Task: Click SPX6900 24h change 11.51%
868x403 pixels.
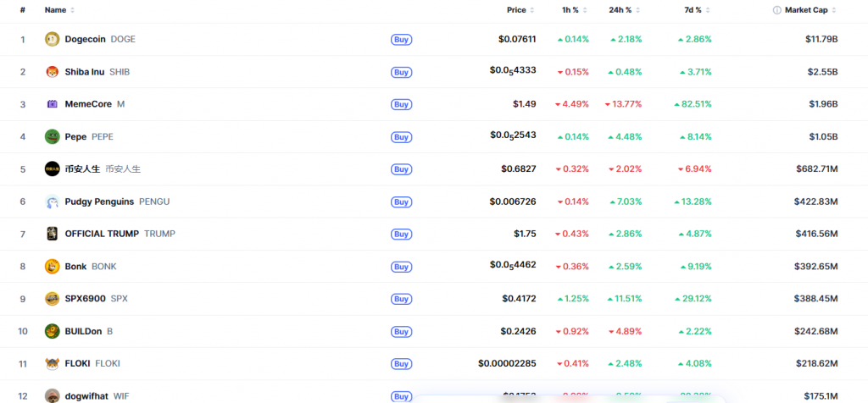Action: point(625,299)
